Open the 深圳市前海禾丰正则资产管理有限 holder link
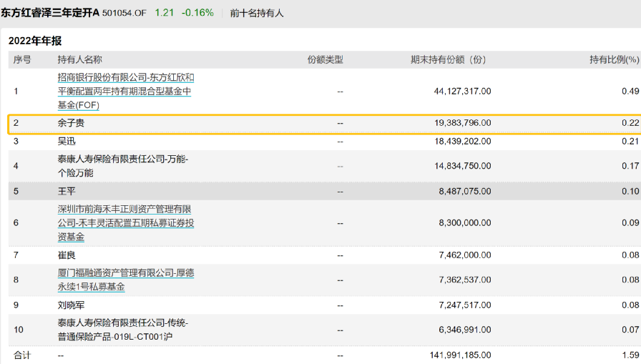This screenshot has height=364, width=641. point(125,223)
